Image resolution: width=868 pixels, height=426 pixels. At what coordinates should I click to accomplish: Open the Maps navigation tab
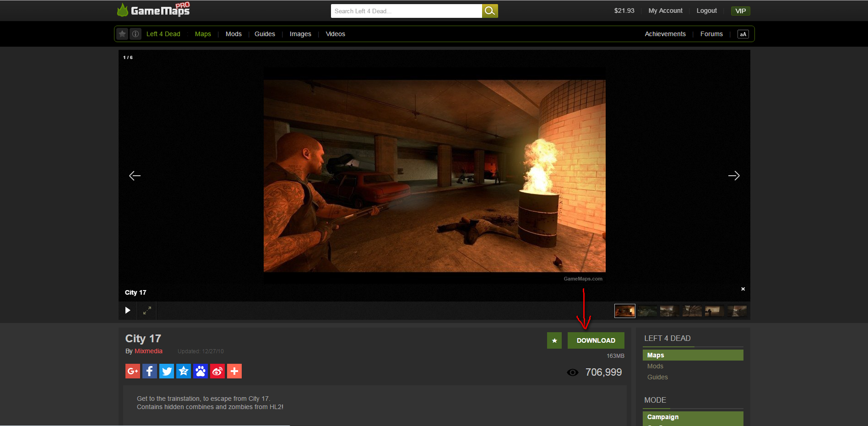click(203, 34)
